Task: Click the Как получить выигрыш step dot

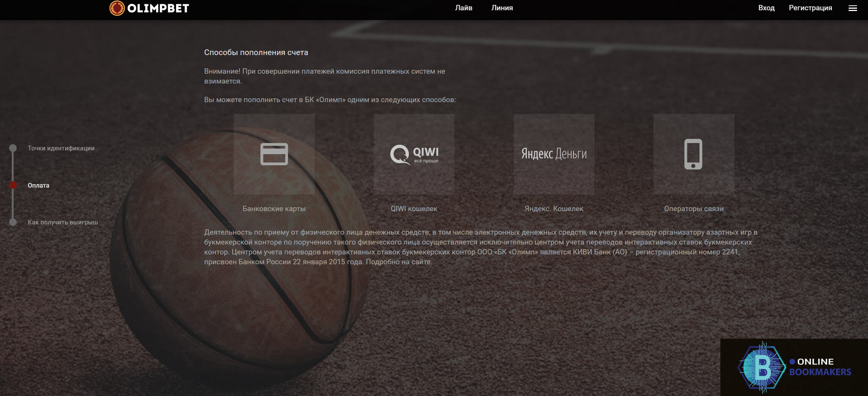Action: point(13,222)
